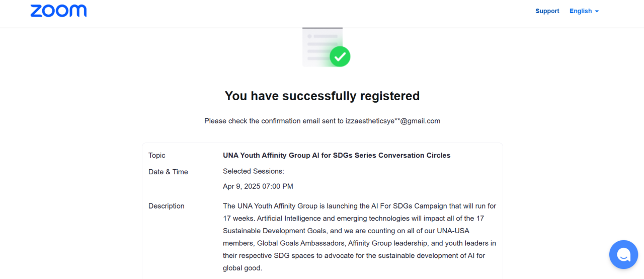The image size is (644, 279).
Task: Click the 'Please check the confirmation email' text
Action: [x=273, y=121]
